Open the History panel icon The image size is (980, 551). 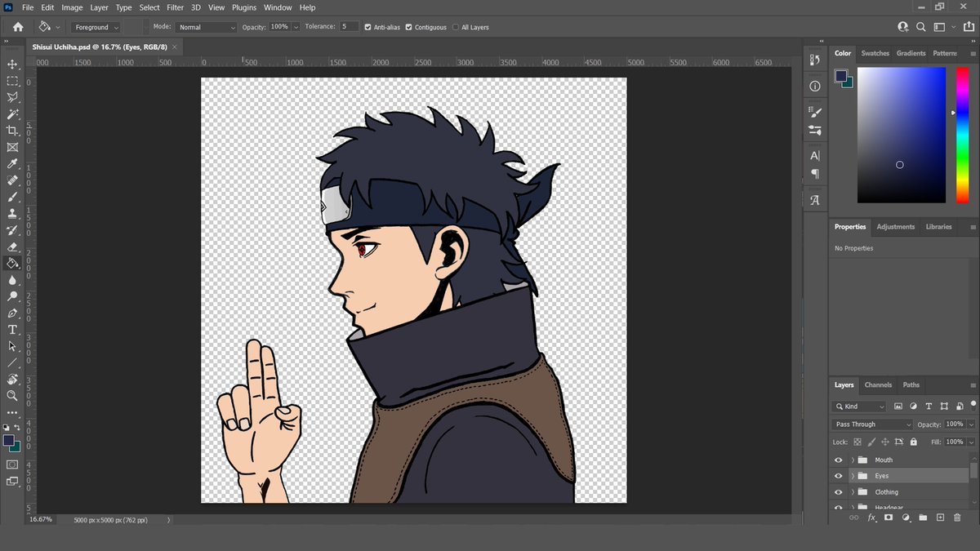[x=814, y=60]
